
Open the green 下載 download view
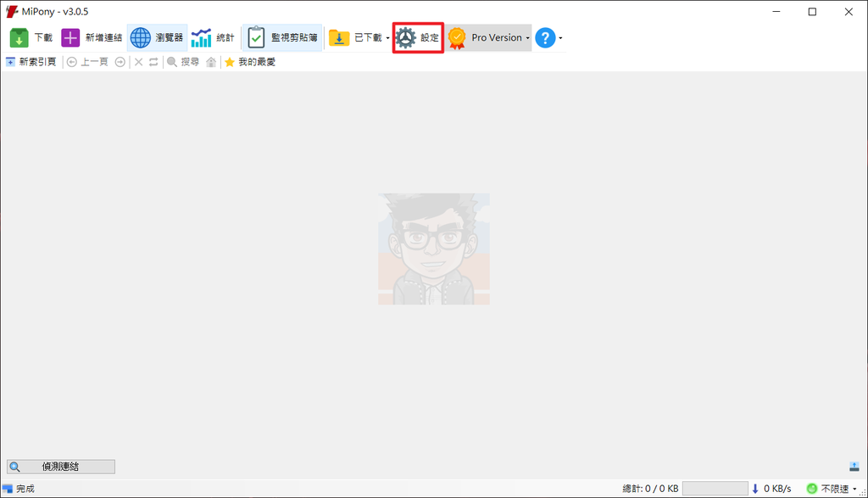(31, 37)
